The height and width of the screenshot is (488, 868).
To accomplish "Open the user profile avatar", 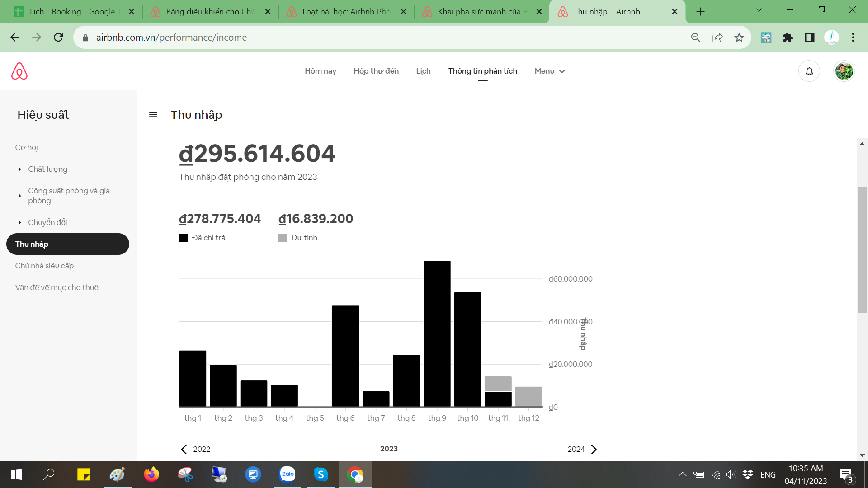I will click(844, 71).
